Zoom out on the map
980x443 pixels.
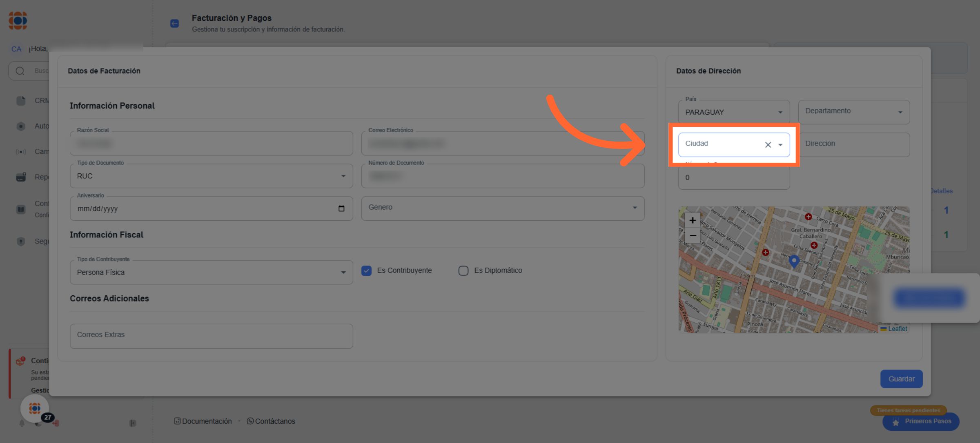pos(693,236)
